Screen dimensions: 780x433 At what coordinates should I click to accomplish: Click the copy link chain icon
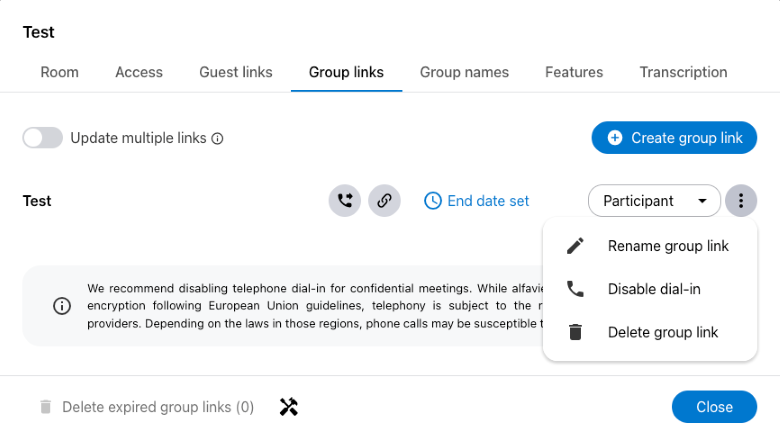pyautogui.click(x=384, y=201)
